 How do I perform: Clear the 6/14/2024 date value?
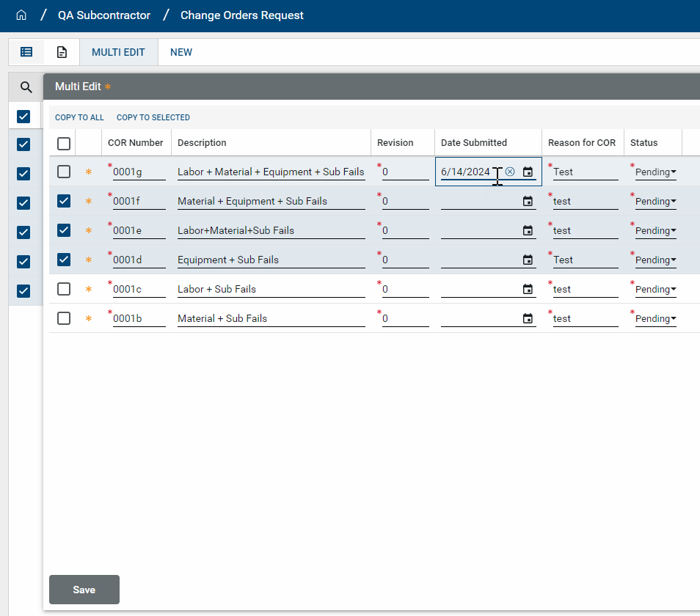pos(510,172)
